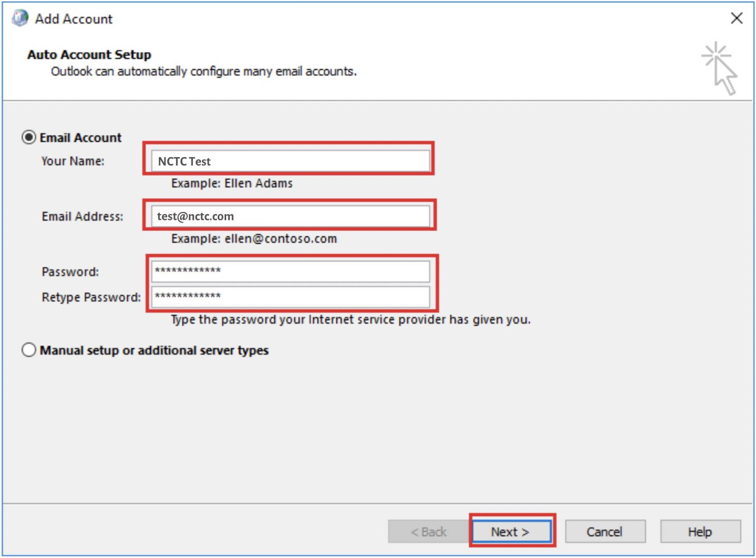Viewport: 756px width, 558px height.
Task: Click the password provider instruction text
Action: pyautogui.click(x=350, y=319)
